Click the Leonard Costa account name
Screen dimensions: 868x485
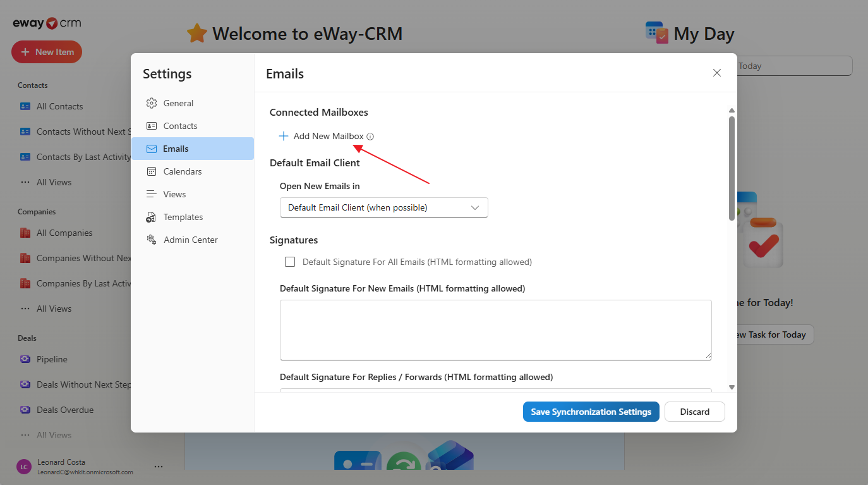click(x=61, y=462)
